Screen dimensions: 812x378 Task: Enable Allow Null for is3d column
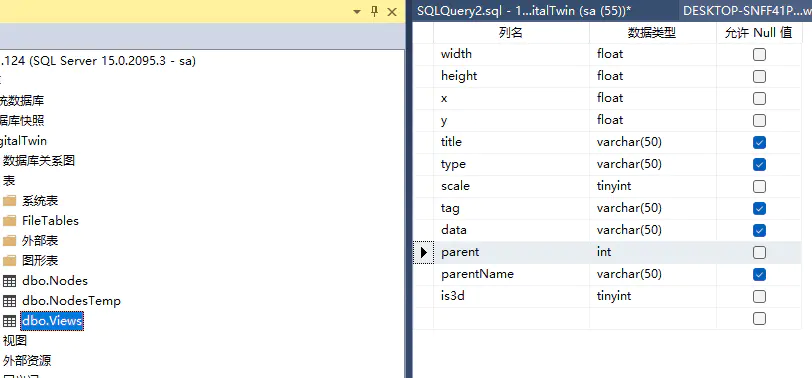coord(759,297)
